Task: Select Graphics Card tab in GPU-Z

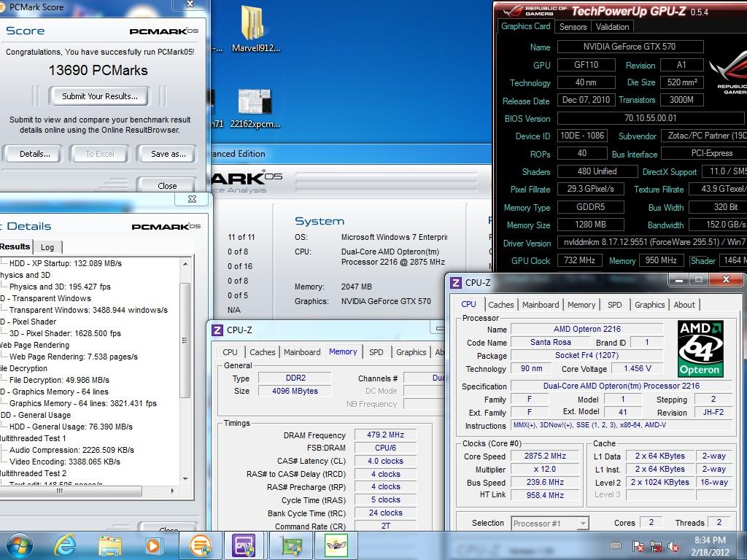Action: (525, 26)
